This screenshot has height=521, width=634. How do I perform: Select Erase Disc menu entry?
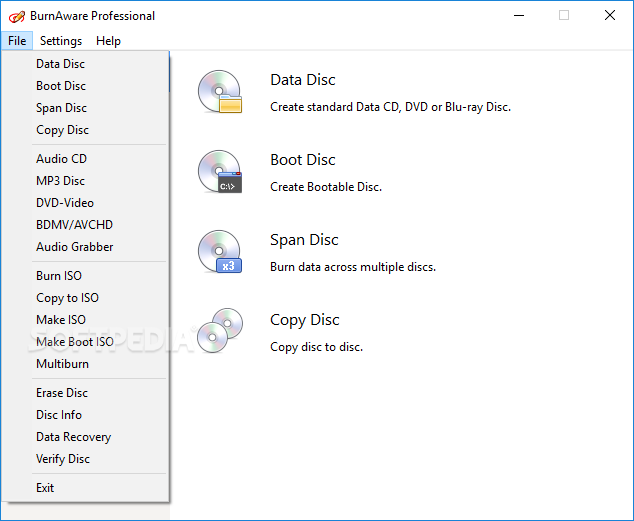click(85, 393)
